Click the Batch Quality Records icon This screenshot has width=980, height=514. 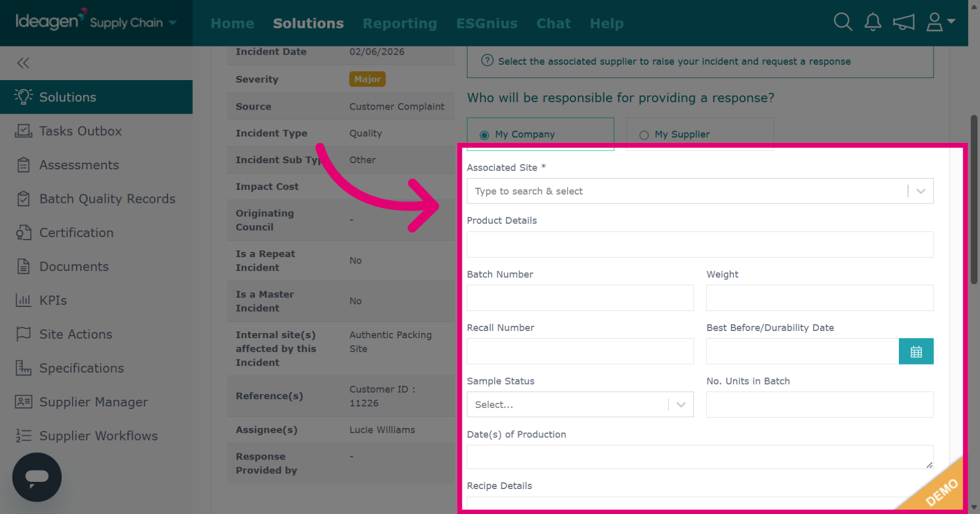click(x=23, y=198)
